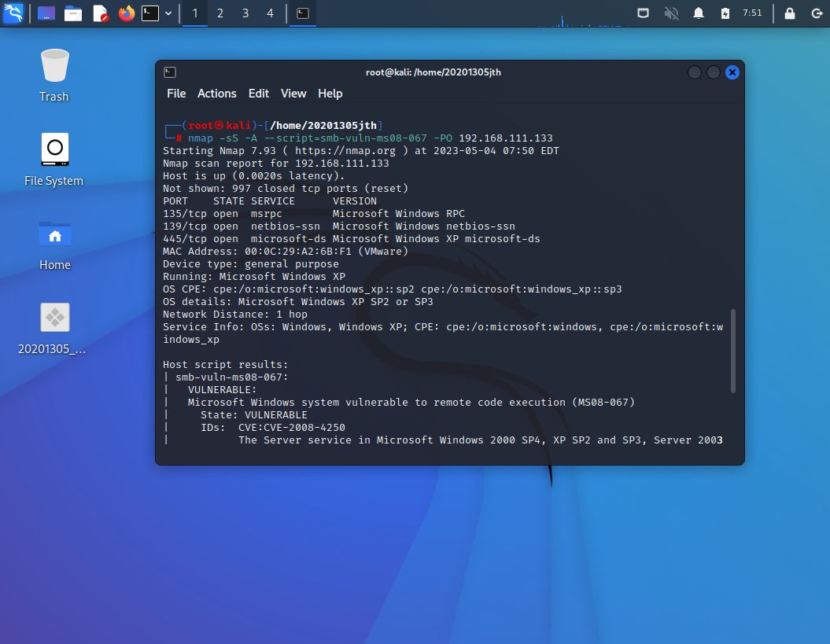
Task: Open notifications bell icon
Action: pyautogui.click(x=699, y=13)
